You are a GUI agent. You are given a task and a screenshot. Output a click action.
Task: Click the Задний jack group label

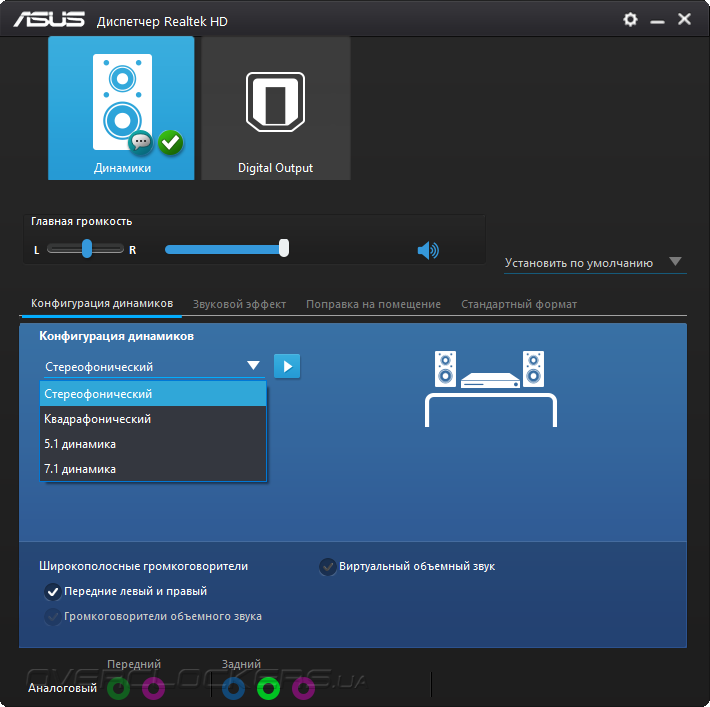(x=241, y=664)
